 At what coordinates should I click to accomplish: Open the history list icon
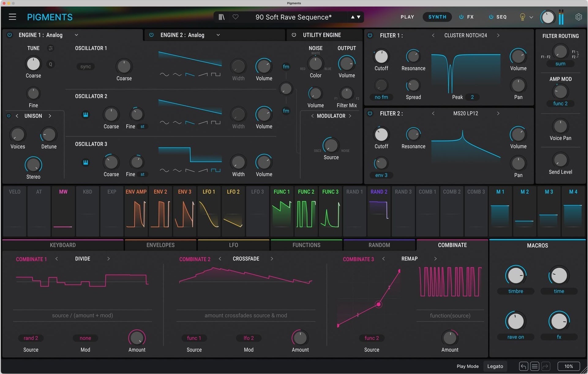534,366
